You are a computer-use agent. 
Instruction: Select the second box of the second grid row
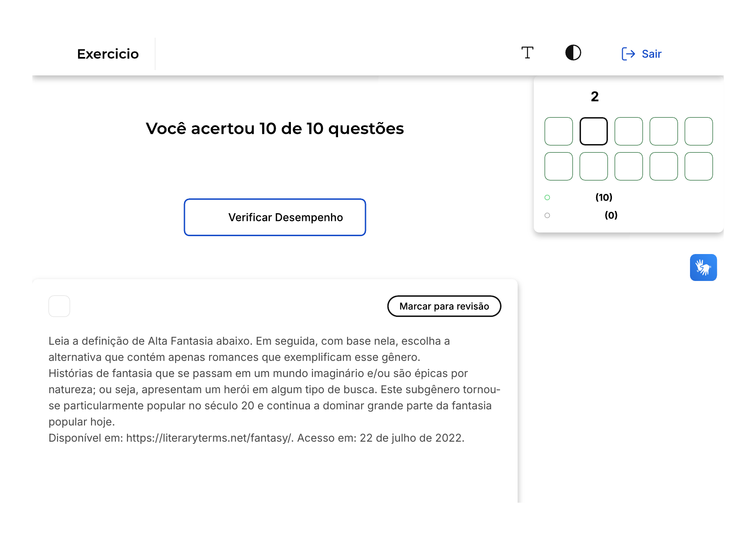coord(593,166)
